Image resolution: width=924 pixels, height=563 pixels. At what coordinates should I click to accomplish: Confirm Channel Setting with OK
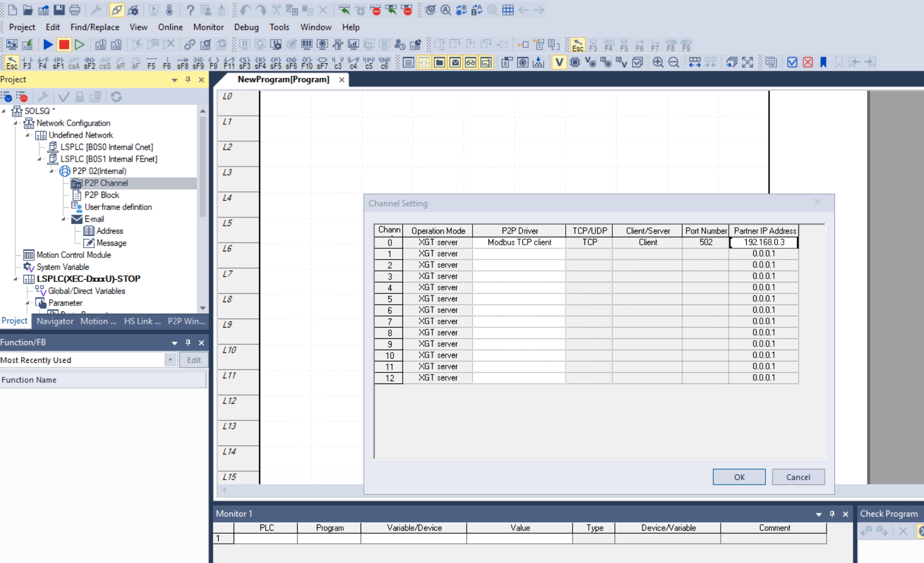738,477
